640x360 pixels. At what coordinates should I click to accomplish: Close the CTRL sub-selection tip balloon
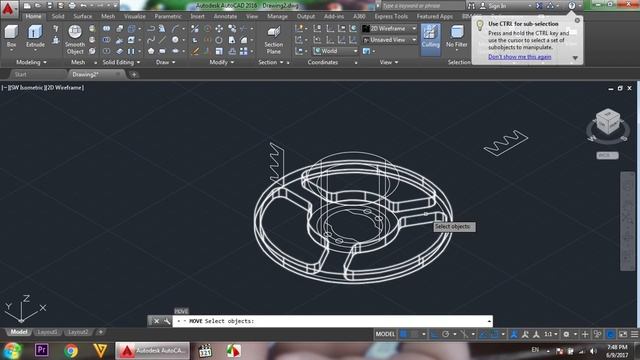(577, 20)
